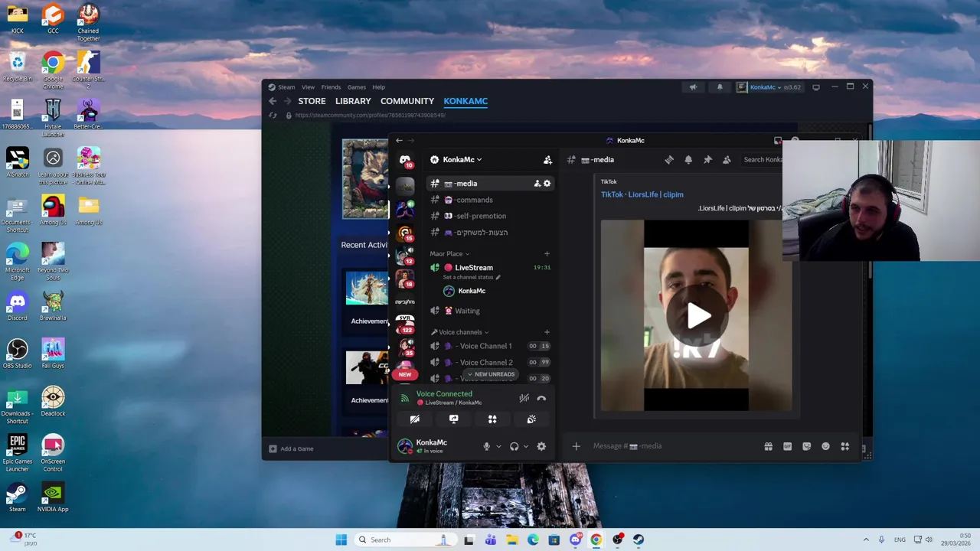Image resolution: width=980 pixels, height=551 pixels.
Task: Open the soundboard button in voice panel
Action: (531, 419)
